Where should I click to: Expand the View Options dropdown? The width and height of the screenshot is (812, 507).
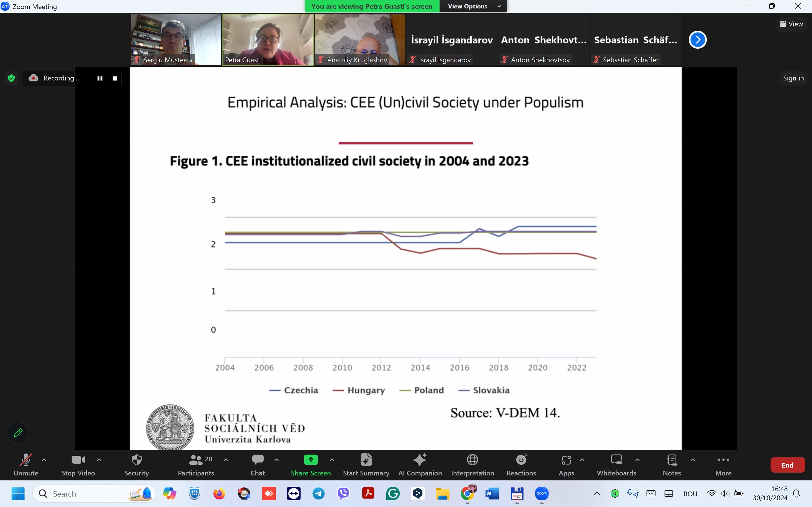[473, 6]
